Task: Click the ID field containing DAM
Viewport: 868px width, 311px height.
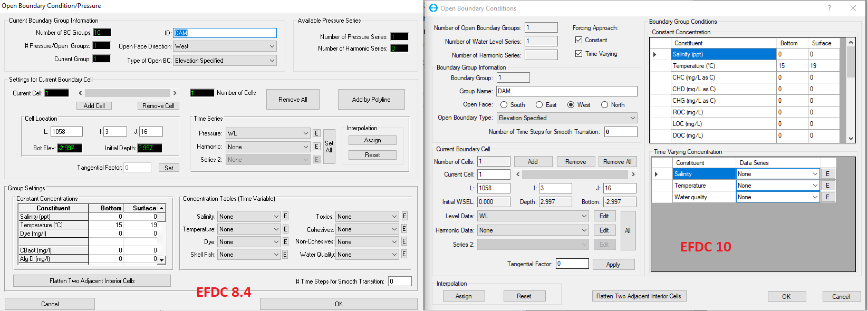Action: (225, 33)
